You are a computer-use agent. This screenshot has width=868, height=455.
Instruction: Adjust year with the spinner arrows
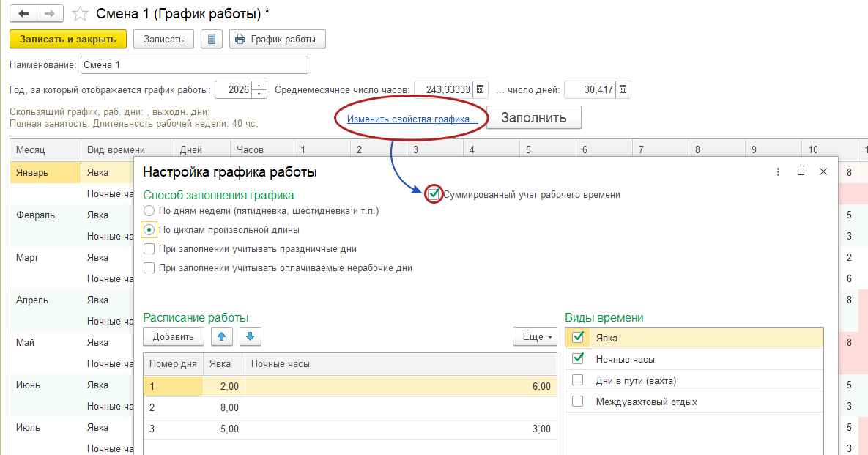pyautogui.click(x=260, y=90)
